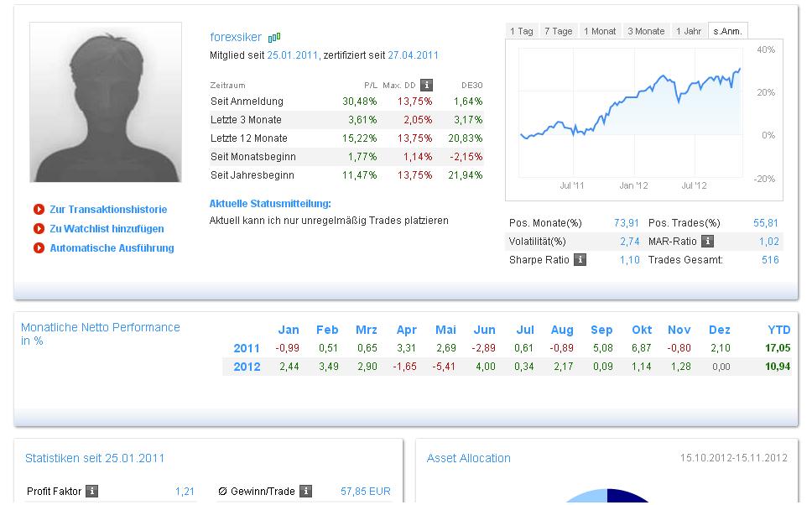Select the s.Anm. chart tab
Screen dimensions: 812x505
(x=727, y=31)
